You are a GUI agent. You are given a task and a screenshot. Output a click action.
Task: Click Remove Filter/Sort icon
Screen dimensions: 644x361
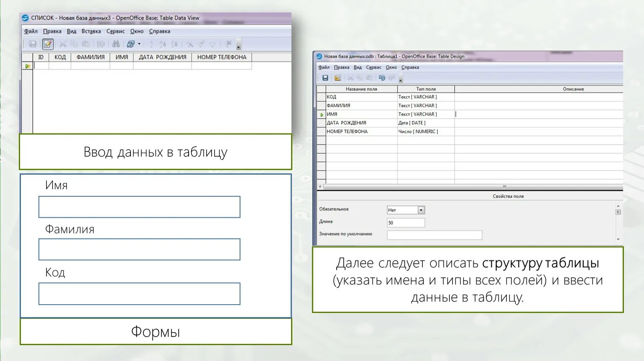(x=228, y=44)
